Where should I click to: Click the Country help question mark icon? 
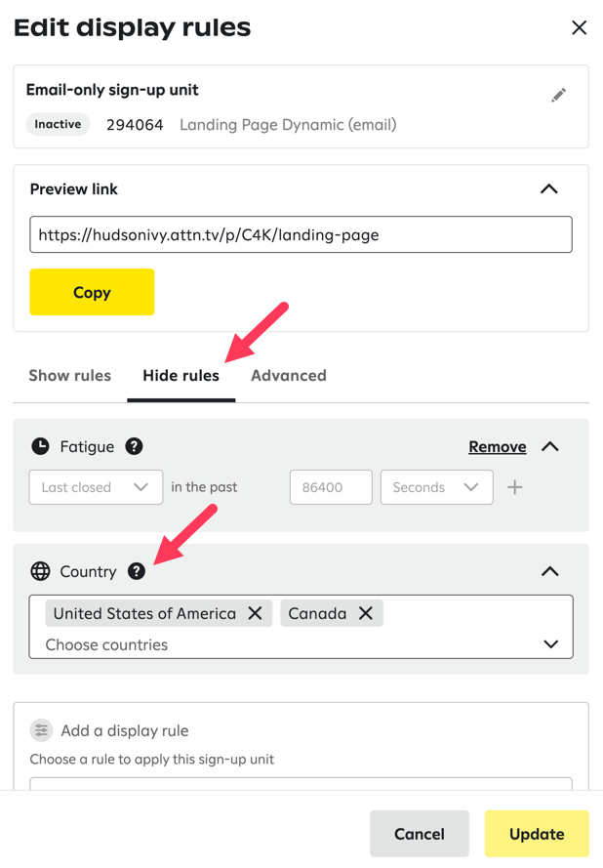[137, 571]
